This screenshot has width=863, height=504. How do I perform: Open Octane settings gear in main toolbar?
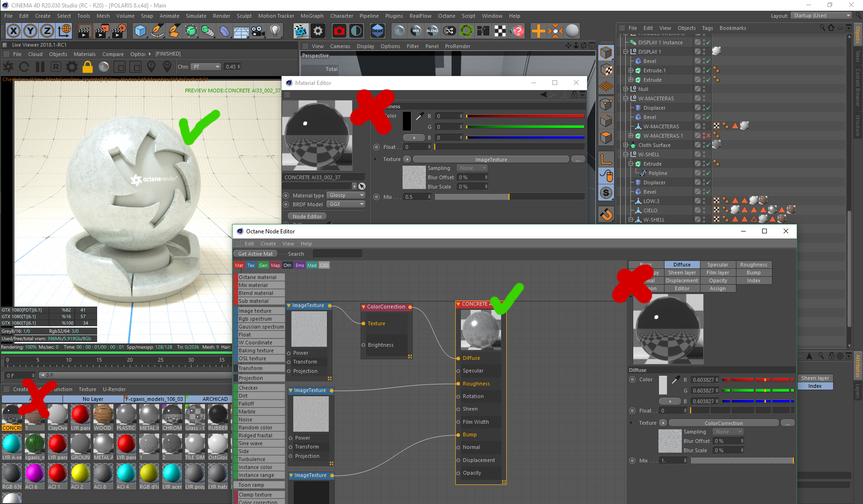coord(318,31)
